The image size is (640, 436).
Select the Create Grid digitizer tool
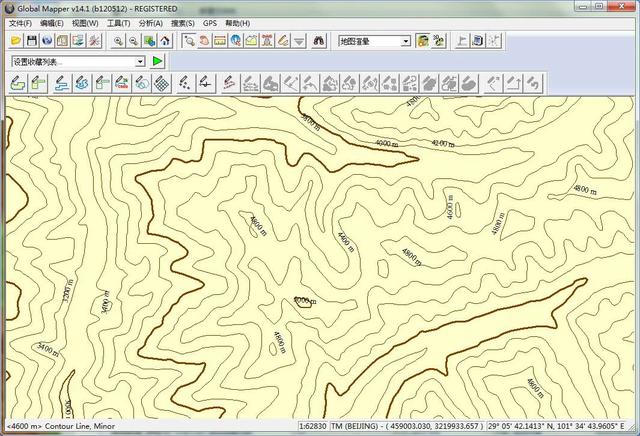[162, 83]
